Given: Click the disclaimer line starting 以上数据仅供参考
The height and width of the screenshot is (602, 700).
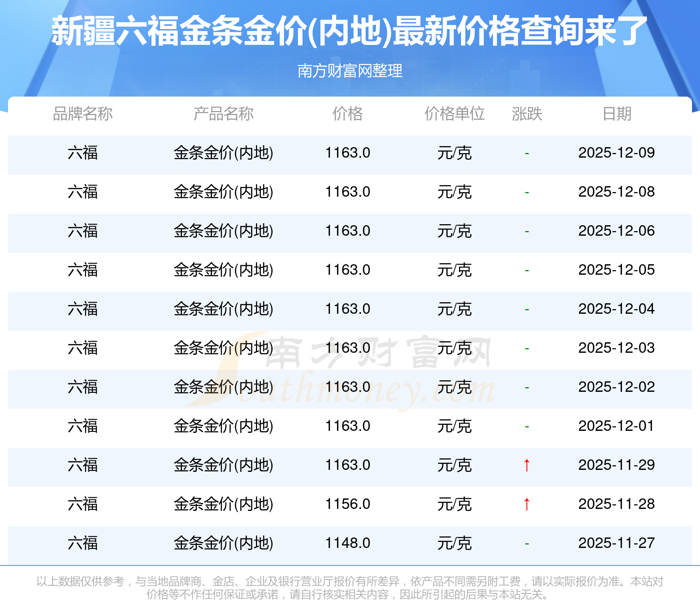Looking at the screenshot, I should point(350,581).
